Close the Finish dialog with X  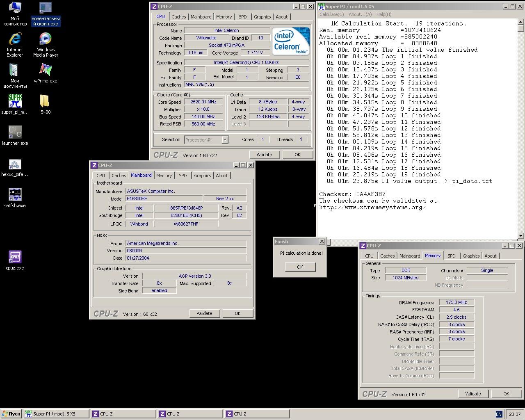[x=322, y=242]
